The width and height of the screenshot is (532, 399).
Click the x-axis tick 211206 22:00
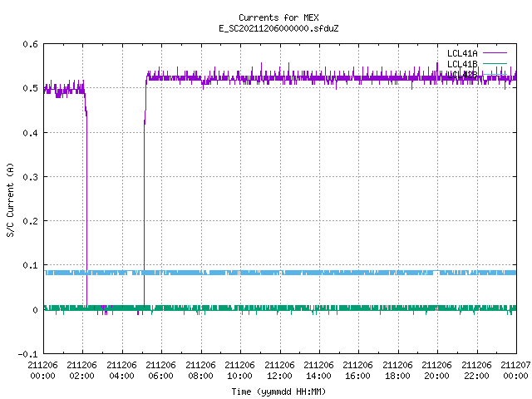476,371
